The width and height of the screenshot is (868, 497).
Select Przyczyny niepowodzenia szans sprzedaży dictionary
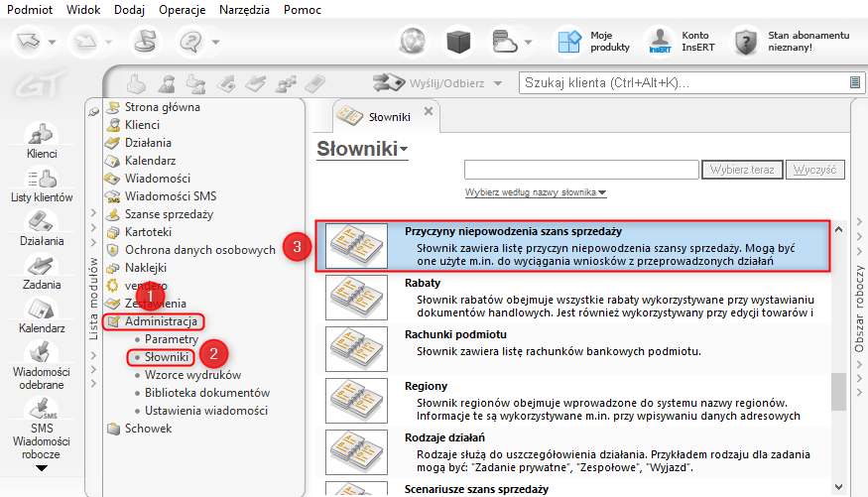[x=573, y=246]
